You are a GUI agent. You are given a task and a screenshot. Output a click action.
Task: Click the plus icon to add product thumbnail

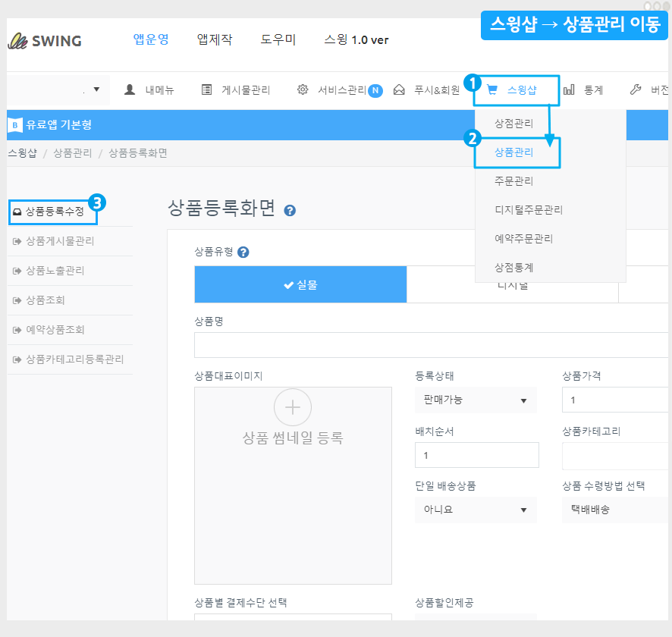293,407
